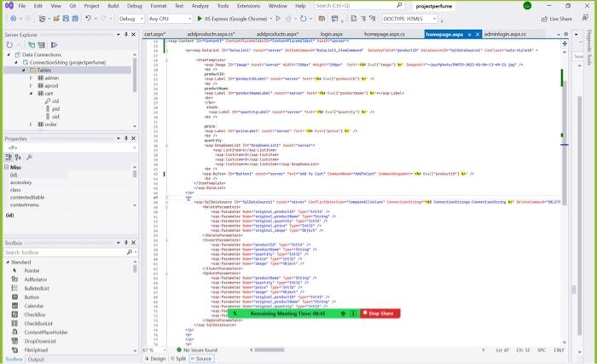This screenshot has height=364, width=597.
Task: Switch to the cart.aspx tab
Action: pyautogui.click(x=154, y=34)
